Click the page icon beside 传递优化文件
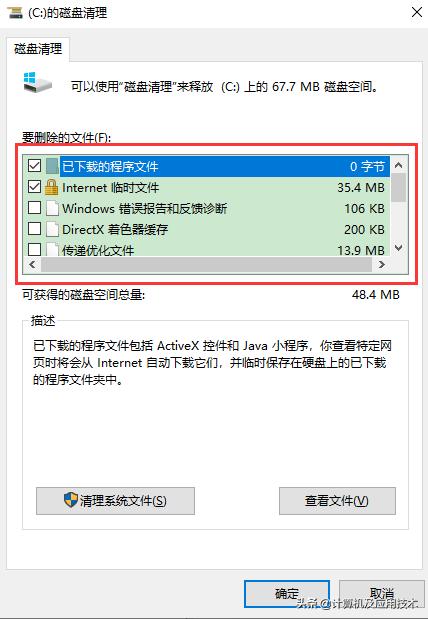Viewport: 428px width, 619px height. click(52, 249)
